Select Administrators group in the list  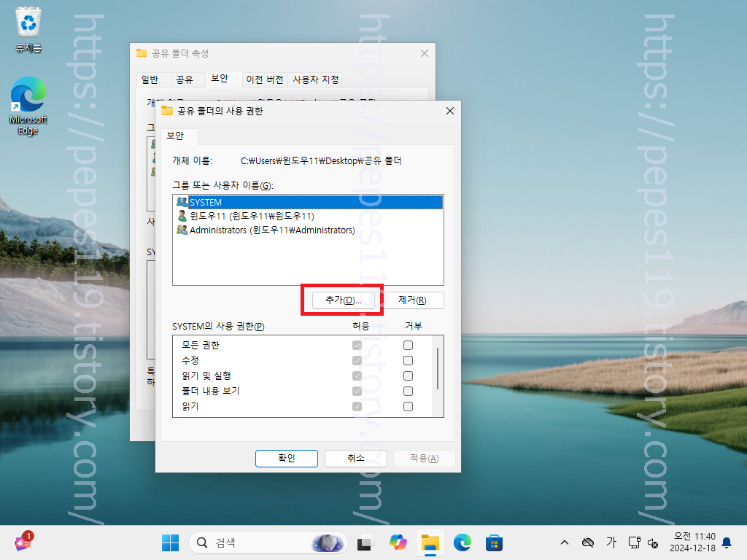309,230
